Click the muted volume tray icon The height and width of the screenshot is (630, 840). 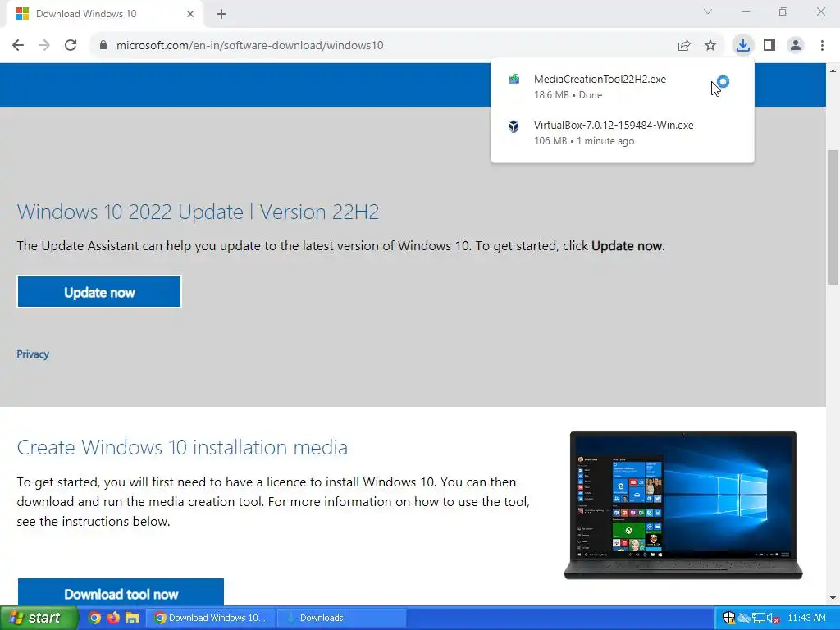(773, 618)
